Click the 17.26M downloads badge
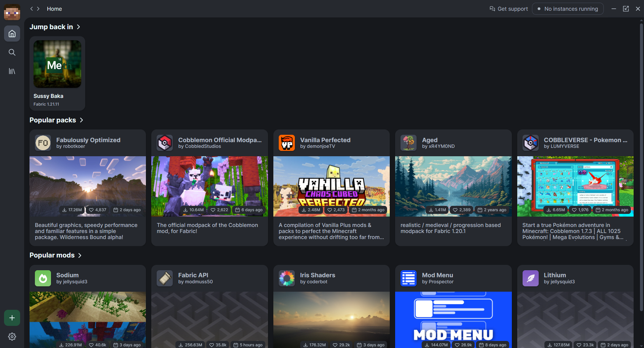Viewport: 644px width, 348px height. click(72, 210)
